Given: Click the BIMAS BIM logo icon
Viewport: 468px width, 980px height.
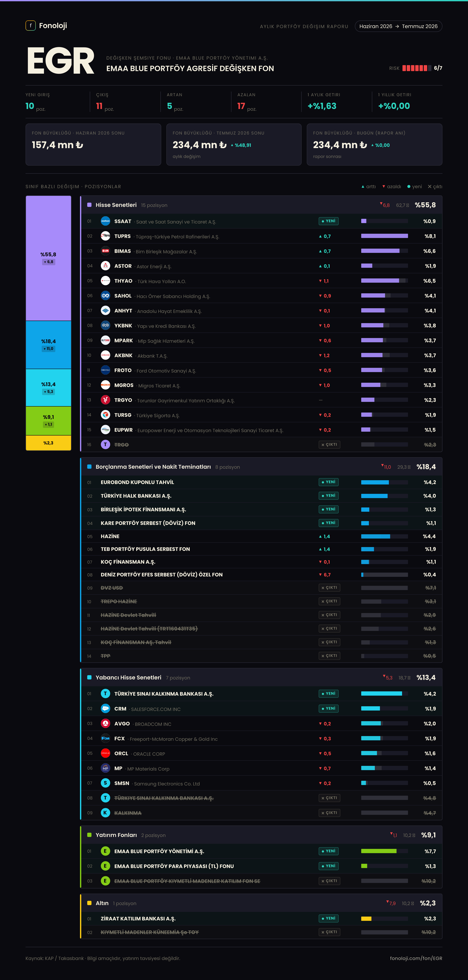Looking at the screenshot, I should tap(105, 251).
